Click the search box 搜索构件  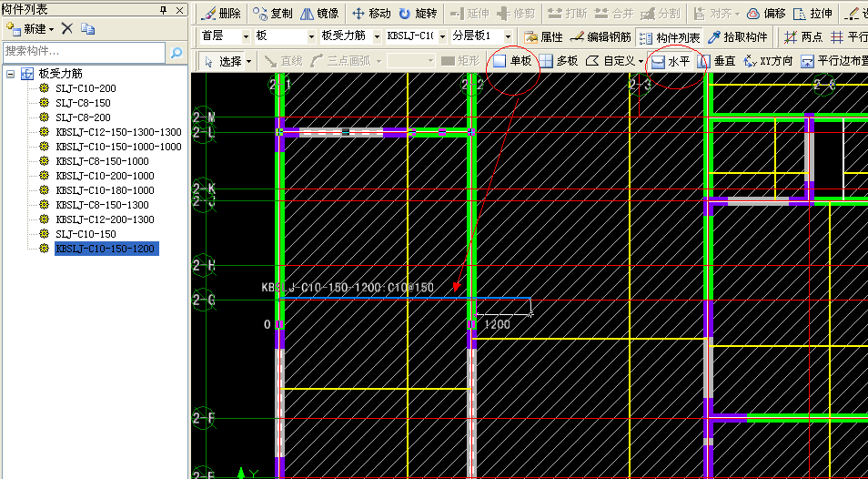pos(84,53)
